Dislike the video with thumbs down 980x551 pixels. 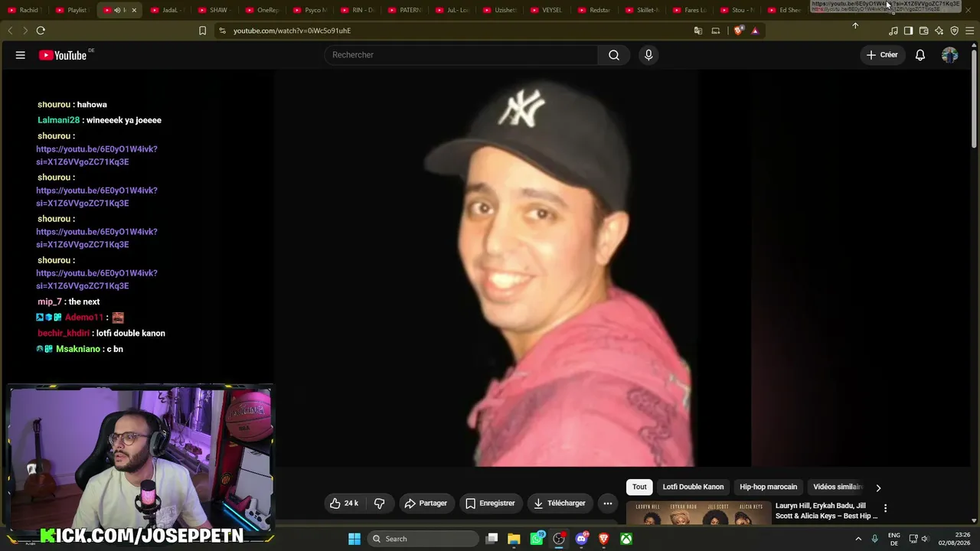(x=379, y=504)
